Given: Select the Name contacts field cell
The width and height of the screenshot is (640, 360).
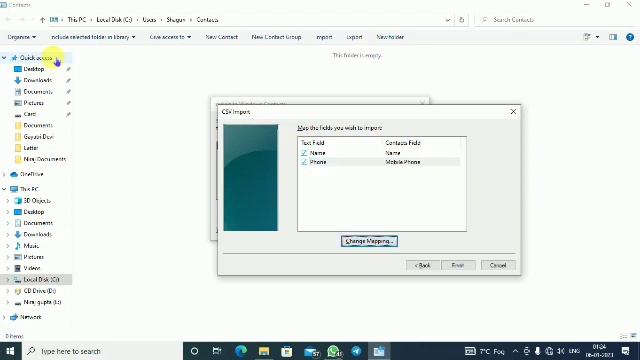Looking at the screenshot, I should click(x=393, y=153).
